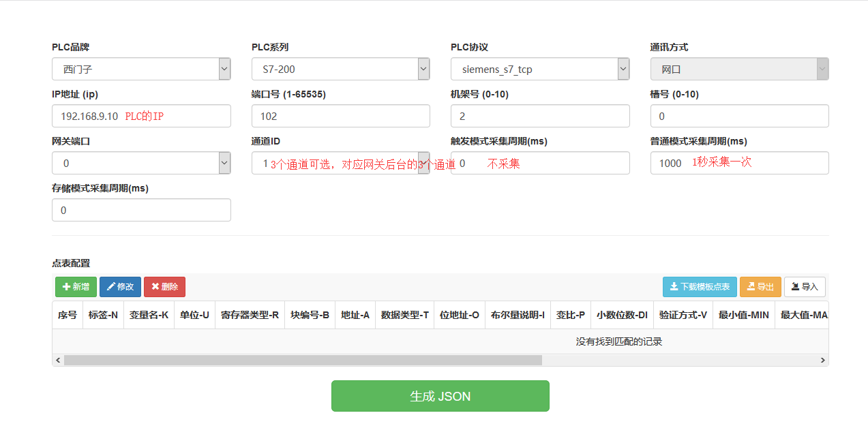Click the IP地址 input field
This screenshot has height=428, width=868.
89,116
